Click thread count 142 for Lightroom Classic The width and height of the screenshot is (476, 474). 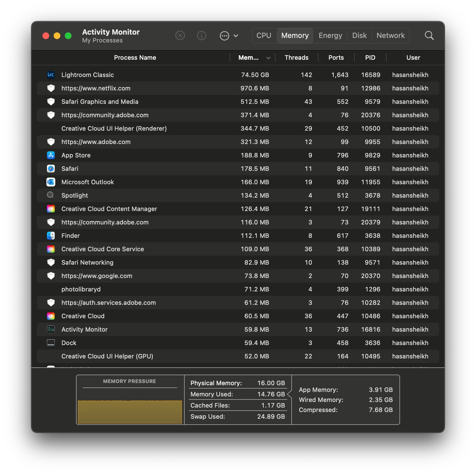coord(306,75)
